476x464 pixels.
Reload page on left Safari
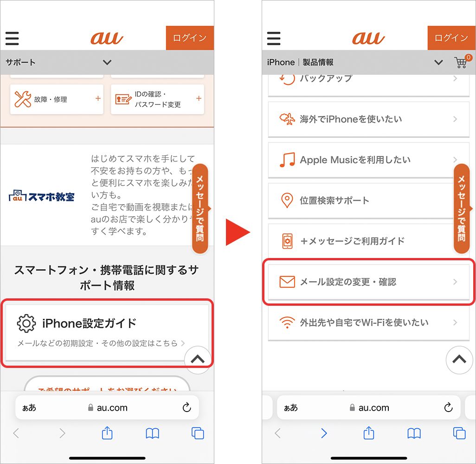(187, 407)
